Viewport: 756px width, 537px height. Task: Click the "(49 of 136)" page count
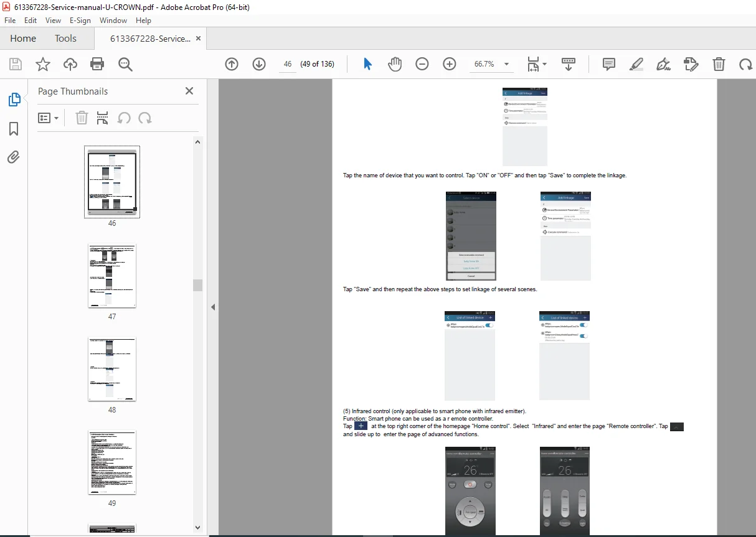[317, 64]
